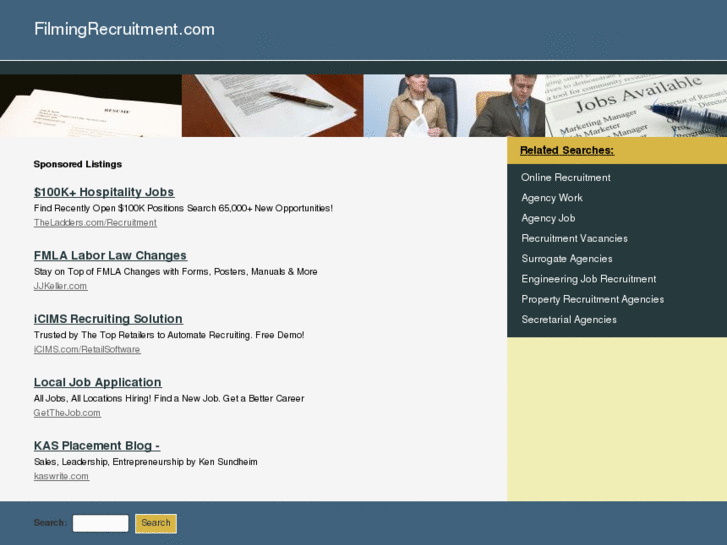
Task: Open the FilmingRecruitment.com site title
Action: (124, 29)
